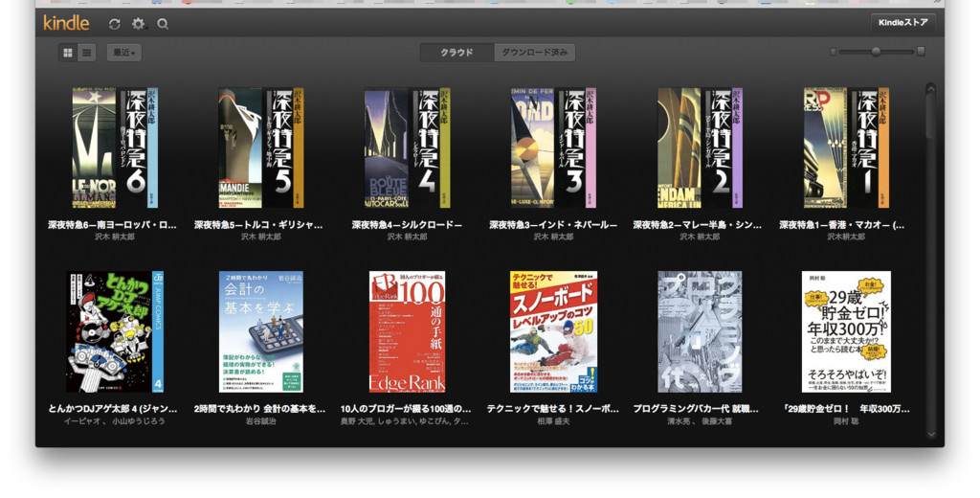
Task: Click title 深夜特急6—南ヨーロッパ・ロ…
Action: click(113, 225)
